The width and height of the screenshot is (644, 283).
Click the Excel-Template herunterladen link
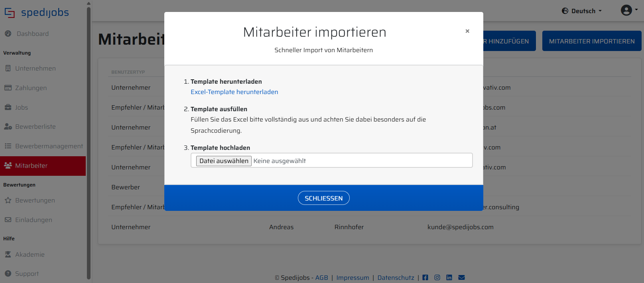(234, 92)
